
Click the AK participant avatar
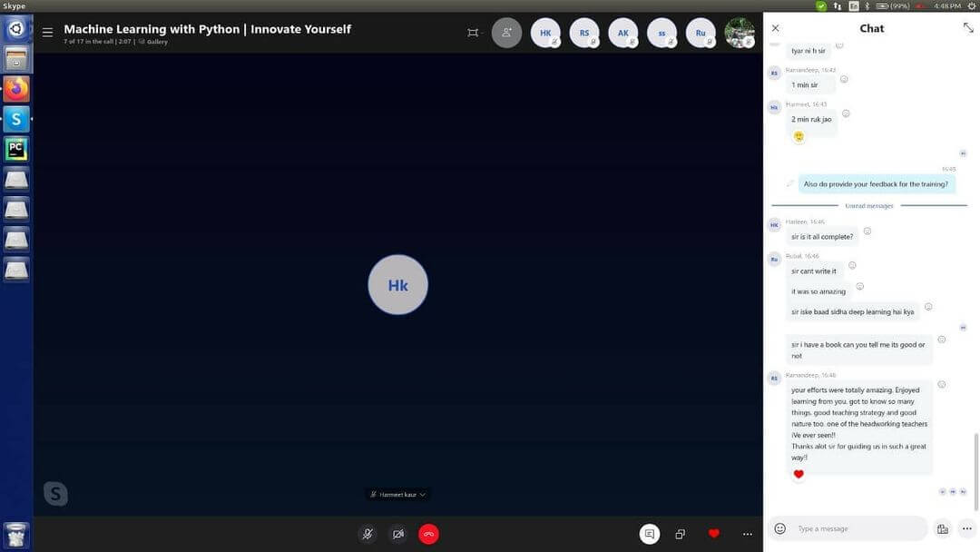pyautogui.click(x=623, y=33)
